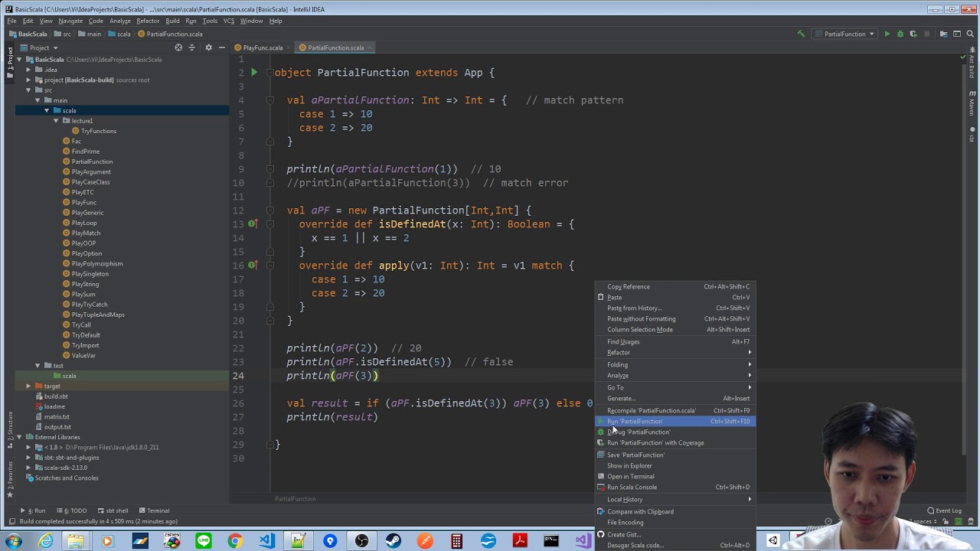Expand External Libraries node
Screen dimensions: 980x551
click(x=19, y=437)
